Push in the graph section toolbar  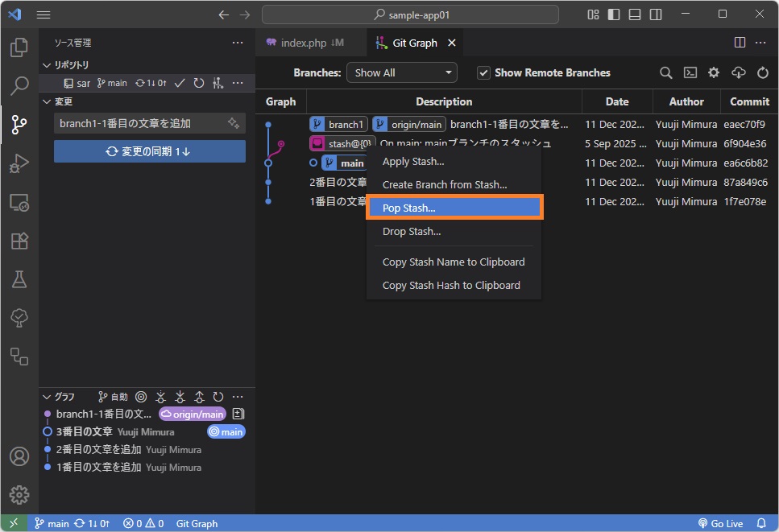pyautogui.click(x=199, y=397)
